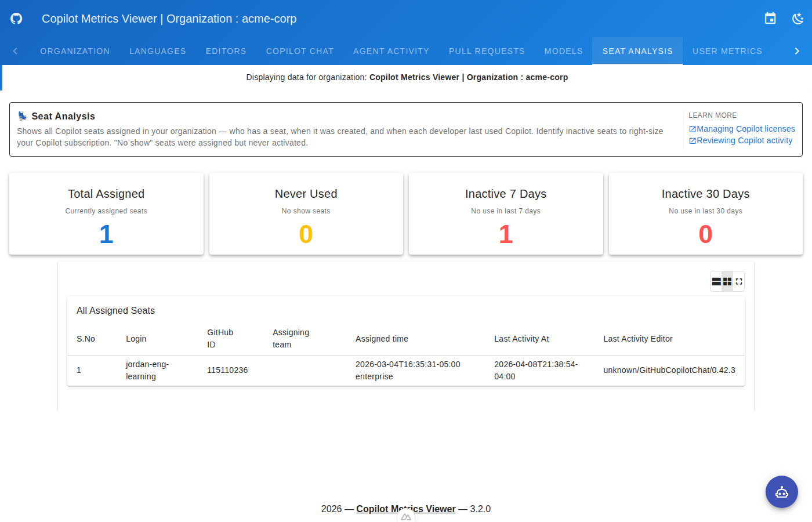
Task: Click the Never Used card
Action: (x=306, y=213)
